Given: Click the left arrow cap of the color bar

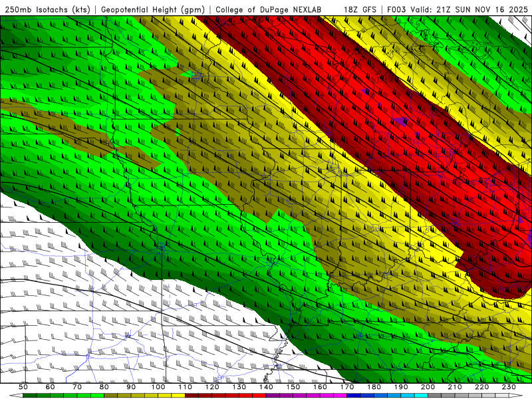Looking at the screenshot, I should (x=16, y=396).
